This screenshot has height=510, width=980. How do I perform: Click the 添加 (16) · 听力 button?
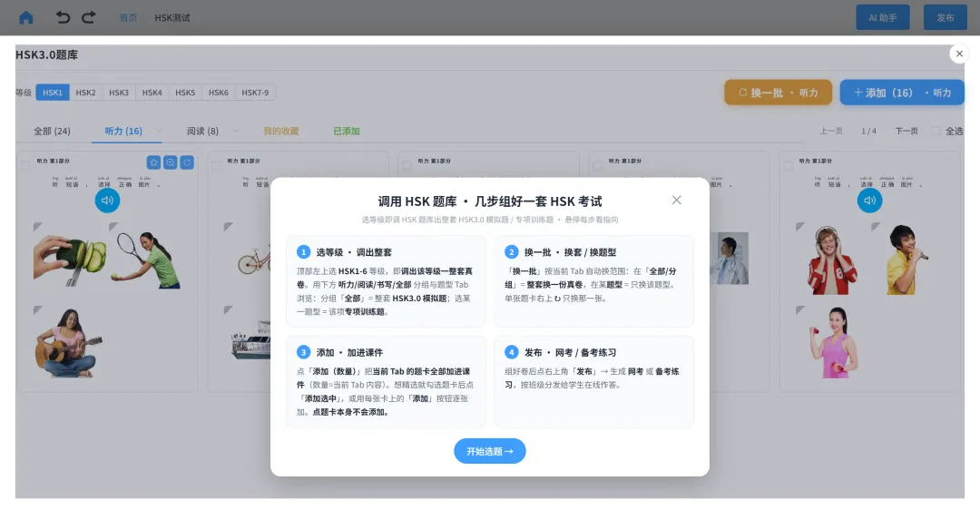click(902, 93)
